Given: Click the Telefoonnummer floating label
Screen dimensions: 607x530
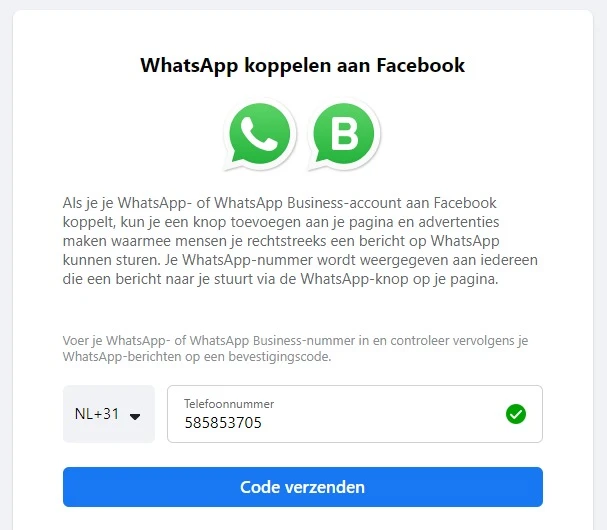Looking at the screenshot, I should click(x=229, y=404).
